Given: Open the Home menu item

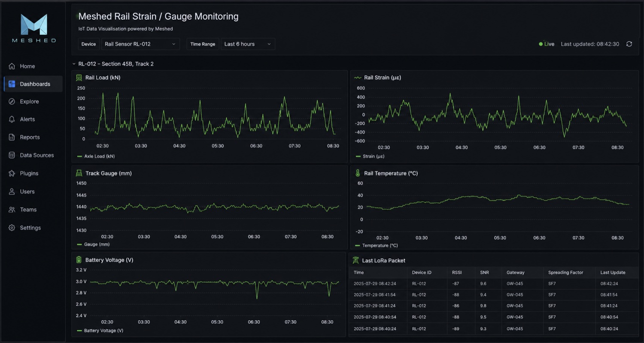Looking at the screenshot, I should 33,66.
